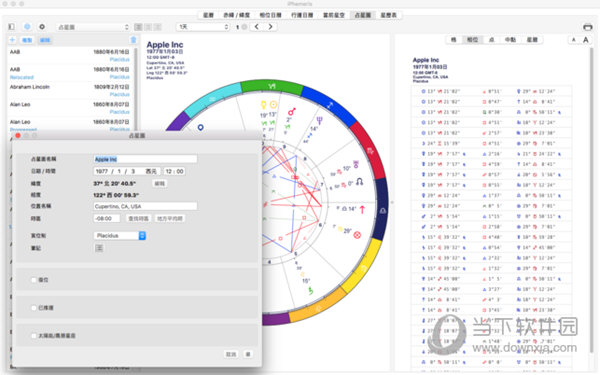Select the 中點 tab in right panel
600x375 pixels.
pyautogui.click(x=510, y=40)
